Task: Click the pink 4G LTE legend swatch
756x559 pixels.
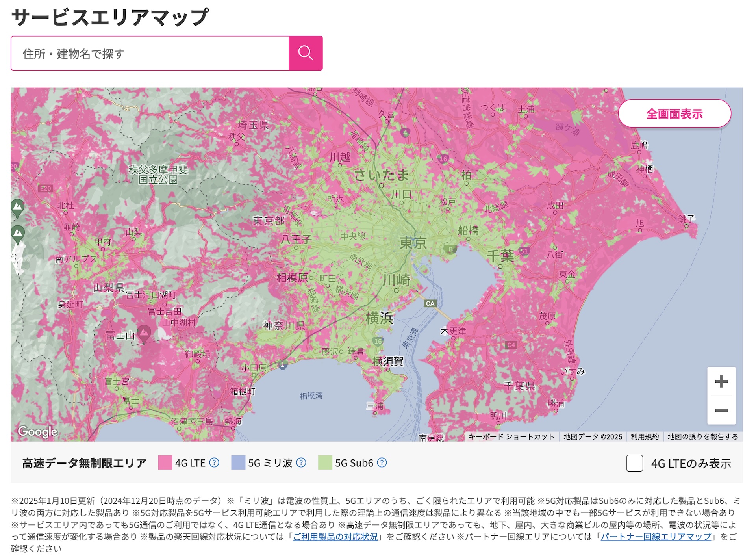Action: 165,462
